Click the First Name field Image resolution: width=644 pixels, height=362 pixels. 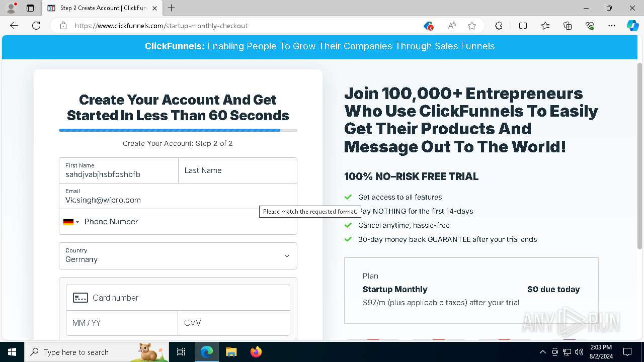[119, 170]
